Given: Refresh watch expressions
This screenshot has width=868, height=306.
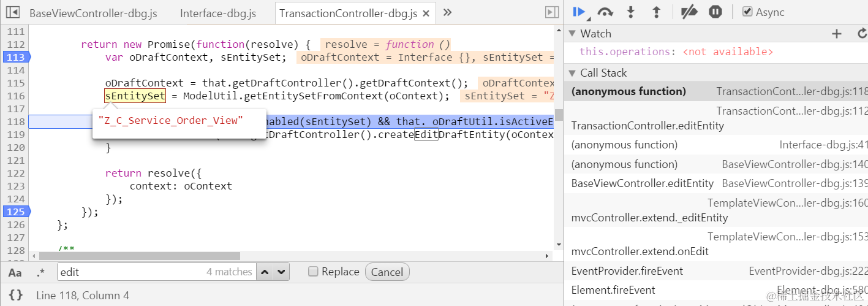Looking at the screenshot, I should [862, 34].
